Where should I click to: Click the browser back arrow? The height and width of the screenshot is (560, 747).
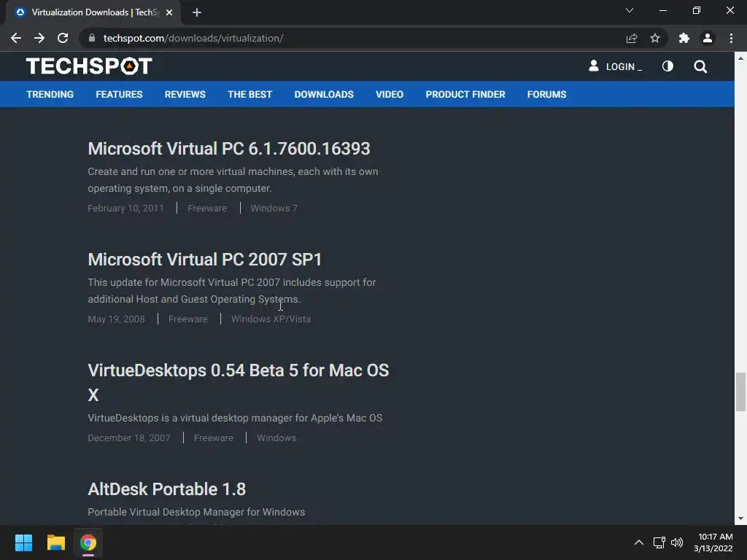coord(16,38)
